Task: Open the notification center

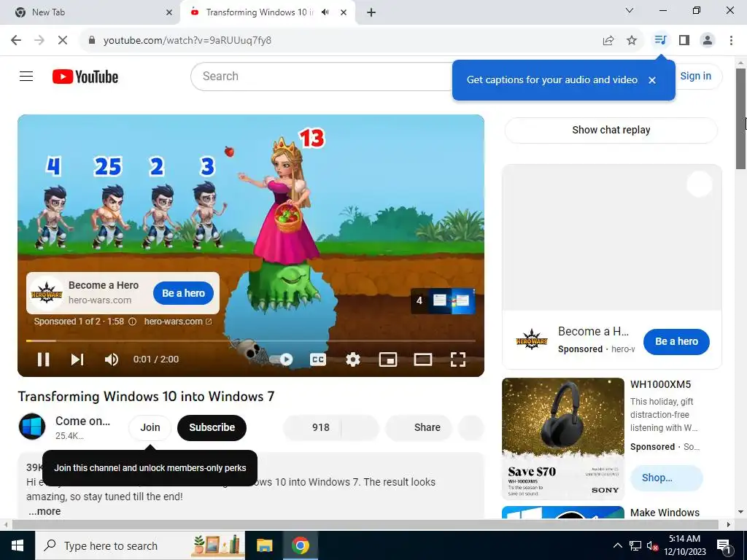Action: pyautogui.click(x=724, y=545)
